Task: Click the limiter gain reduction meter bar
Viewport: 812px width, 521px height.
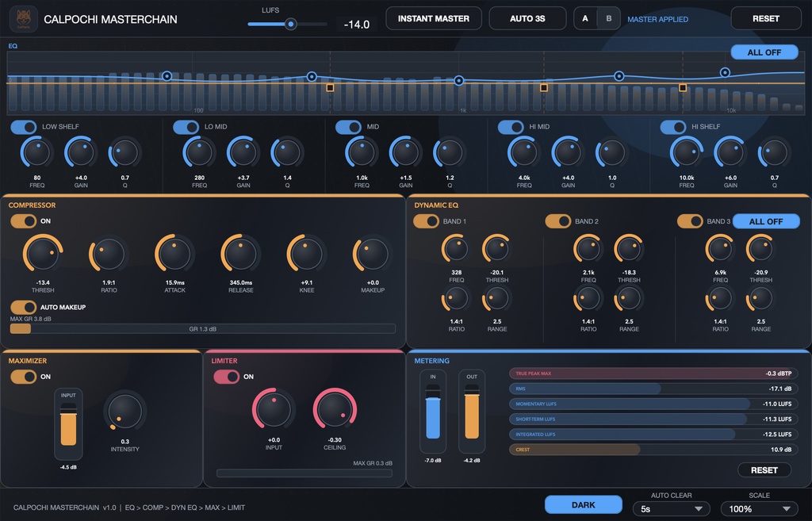Action: click(x=304, y=473)
